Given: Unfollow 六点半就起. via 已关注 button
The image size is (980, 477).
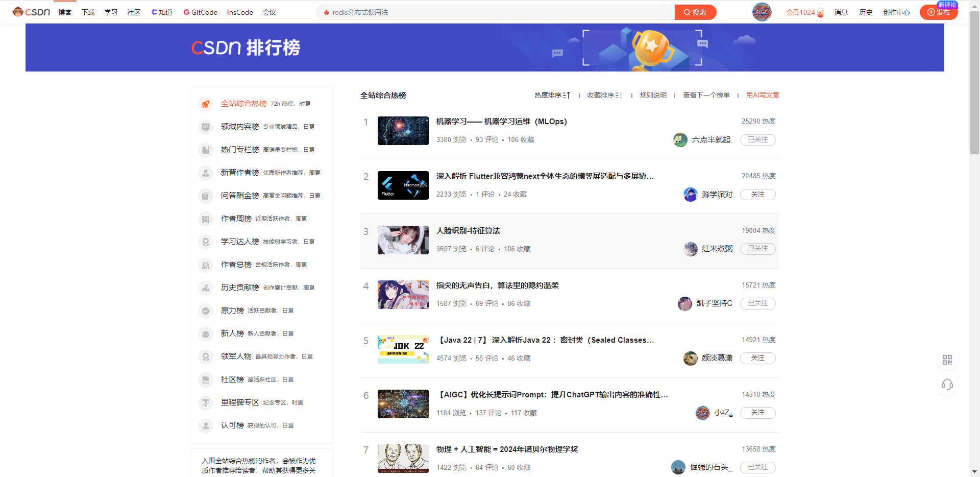Looking at the screenshot, I should click(x=758, y=140).
